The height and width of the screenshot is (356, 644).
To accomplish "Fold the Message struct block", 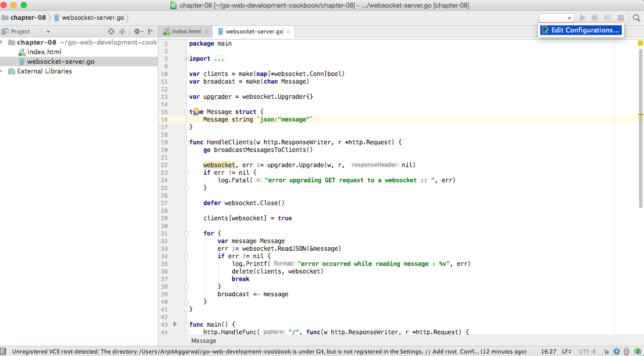I will tap(186, 112).
